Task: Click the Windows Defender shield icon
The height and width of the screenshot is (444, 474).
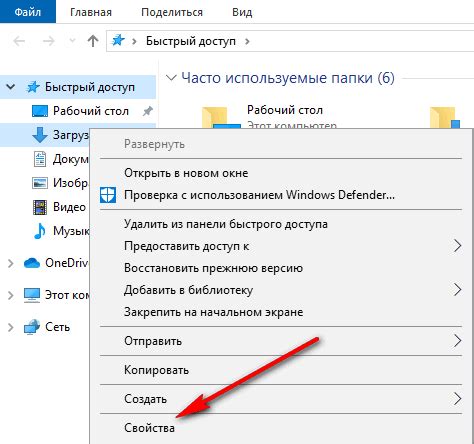Action: click(x=108, y=195)
